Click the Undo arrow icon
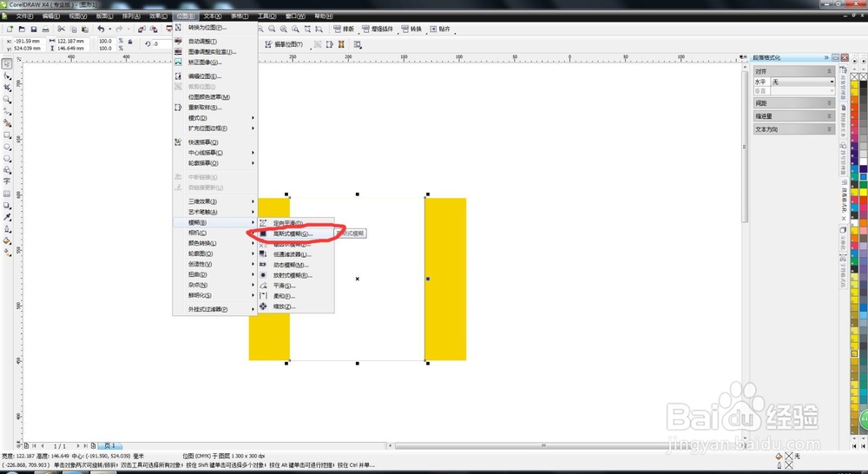The width and height of the screenshot is (868, 474). (x=101, y=29)
